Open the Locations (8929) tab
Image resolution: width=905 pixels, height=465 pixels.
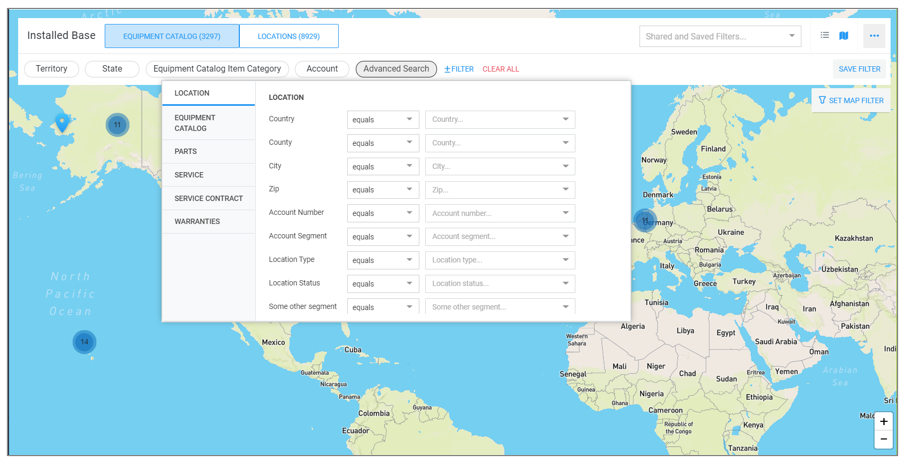(289, 36)
